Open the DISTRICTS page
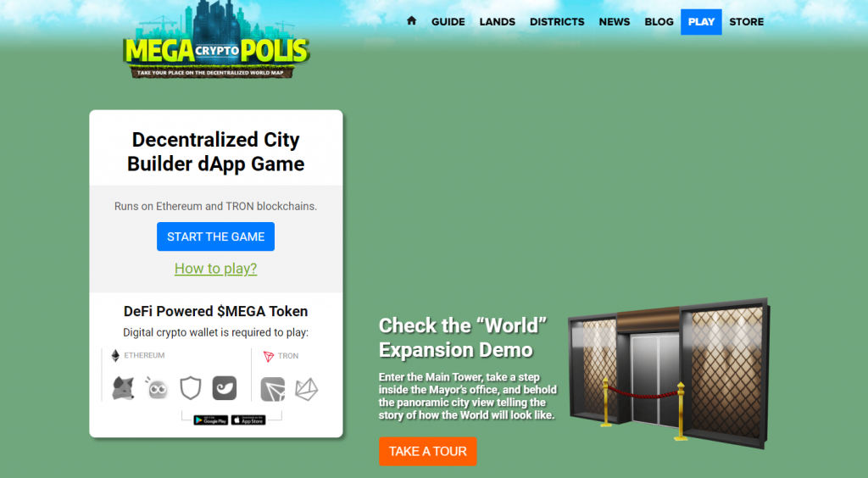 (557, 21)
